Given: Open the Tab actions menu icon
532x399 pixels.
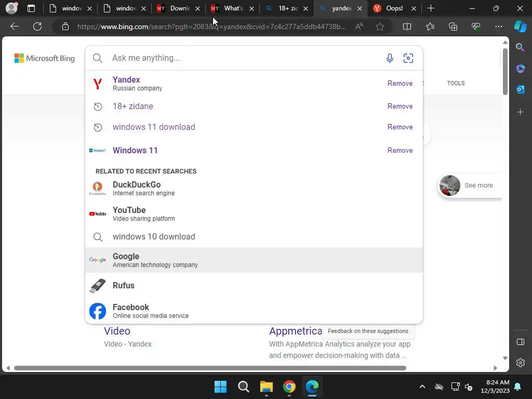Looking at the screenshot, I should pyautogui.click(x=31, y=8).
